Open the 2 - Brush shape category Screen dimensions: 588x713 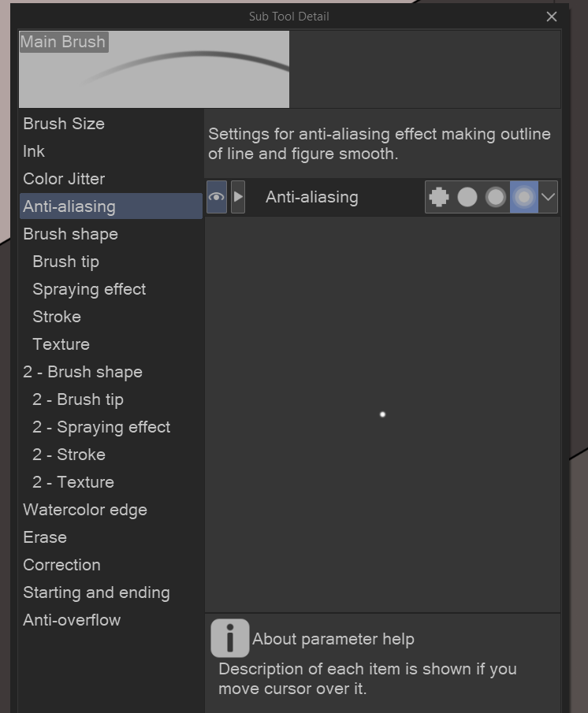pyautogui.click(x=83, y=372)
